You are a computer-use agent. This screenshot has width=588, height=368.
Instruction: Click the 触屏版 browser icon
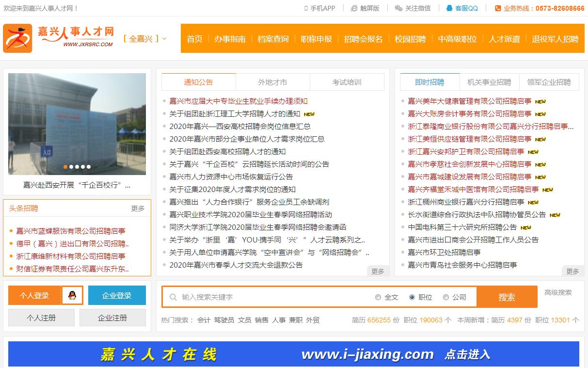point(354,8)
